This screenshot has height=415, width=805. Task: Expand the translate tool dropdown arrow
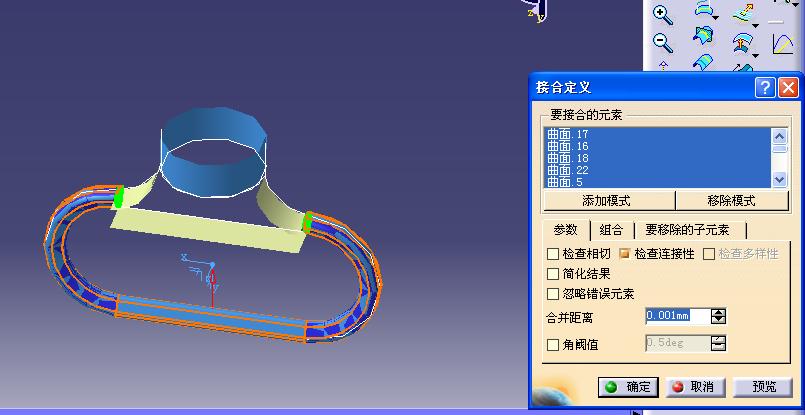tap(755, 25)
